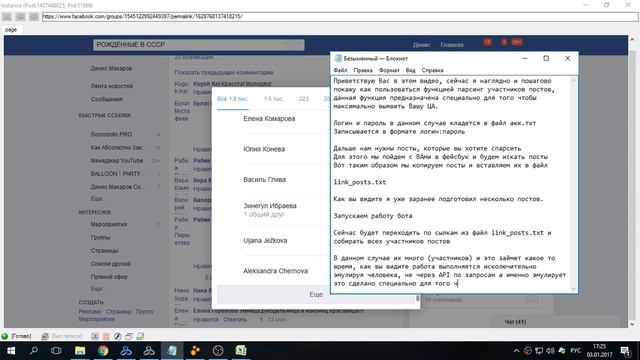Open the blue knot app taskbar icon
The height and width of the screenshot is (360, 640).
(x=126, y=351)
